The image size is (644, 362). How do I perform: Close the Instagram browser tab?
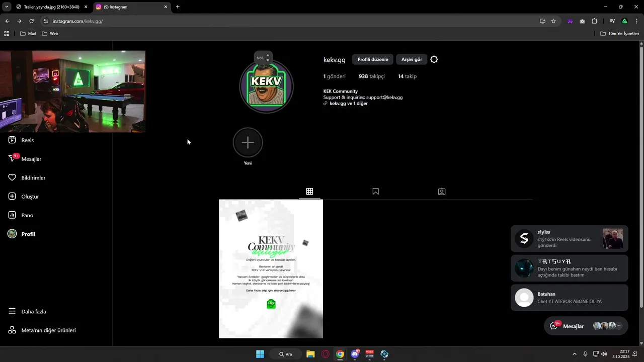click(x=166, y=7)
